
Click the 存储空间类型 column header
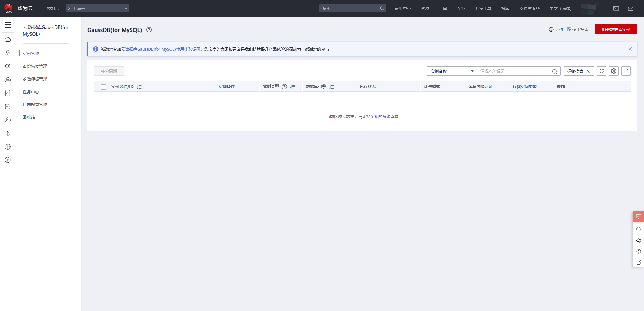click(525, 87)
